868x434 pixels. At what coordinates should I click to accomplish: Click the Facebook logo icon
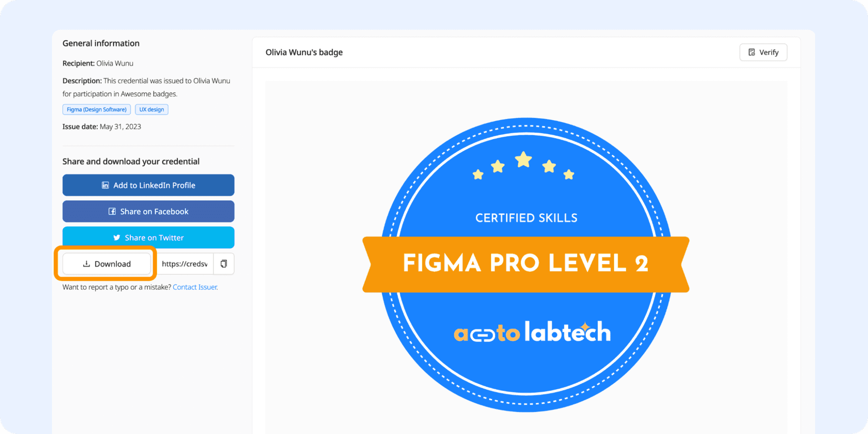click(112, 212)
